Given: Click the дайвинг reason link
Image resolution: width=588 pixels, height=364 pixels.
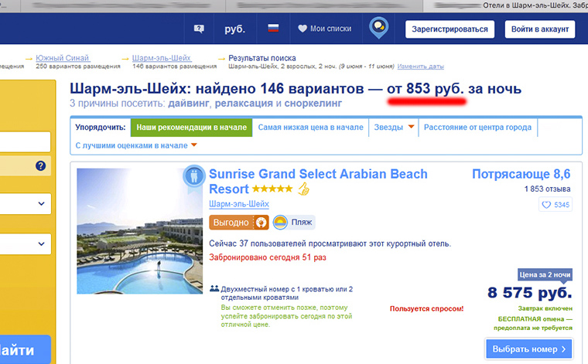Looking at the screenshot, I should click(x=188, y=104).
